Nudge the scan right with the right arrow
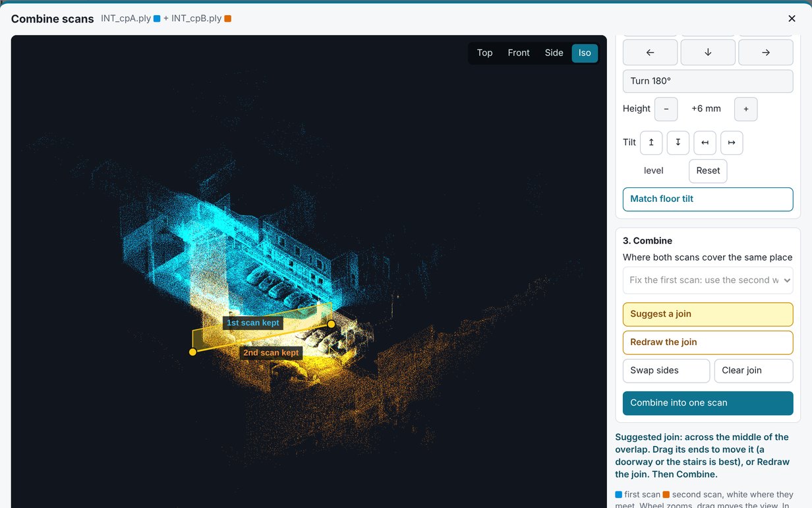Screen dimensions: 812x508 766,53
